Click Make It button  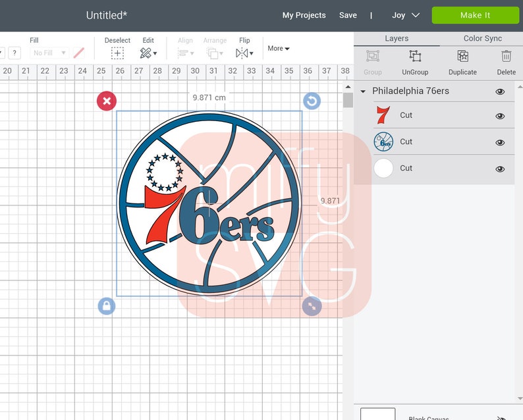pos(476,15)
